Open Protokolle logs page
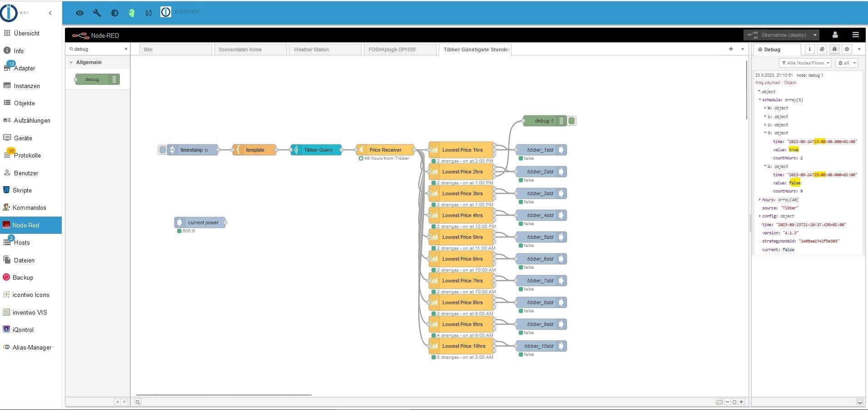Screen dimensions: 868x410 [x=31, y=155]
